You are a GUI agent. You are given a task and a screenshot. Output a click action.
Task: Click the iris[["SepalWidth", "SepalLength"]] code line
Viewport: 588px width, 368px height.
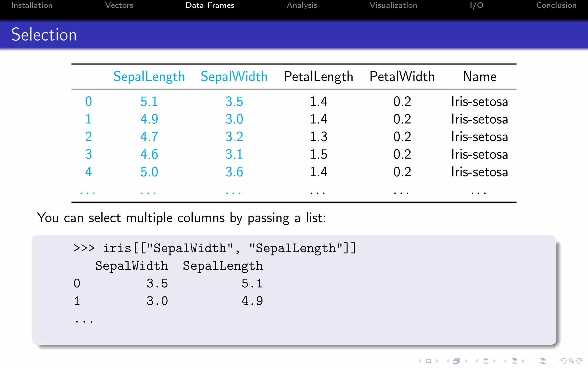215,248
